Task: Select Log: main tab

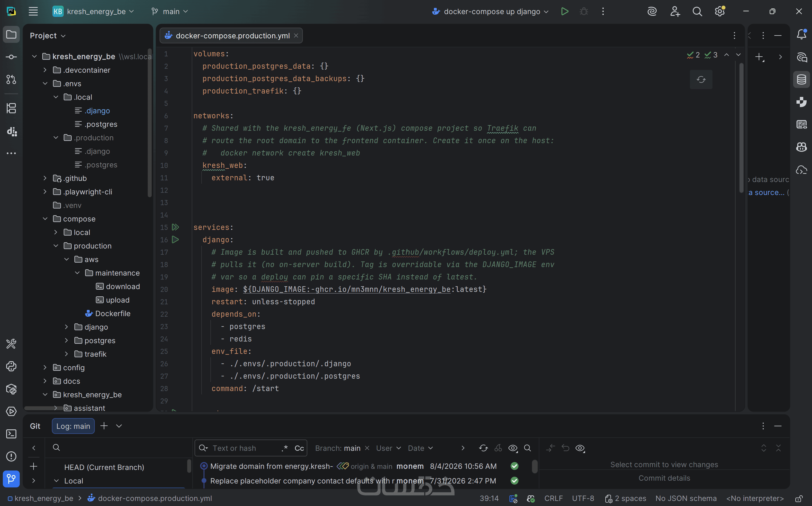Action: pos(73,426)
